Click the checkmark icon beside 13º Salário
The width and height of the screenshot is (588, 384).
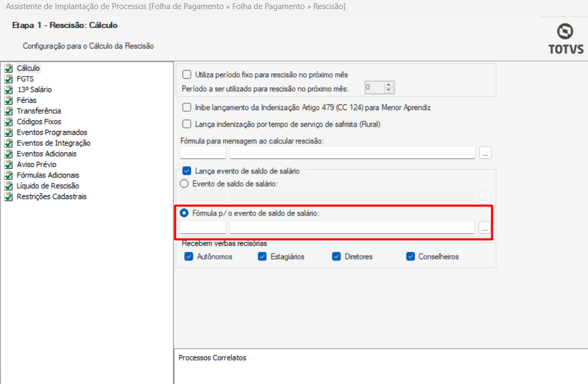pos(9,90)
